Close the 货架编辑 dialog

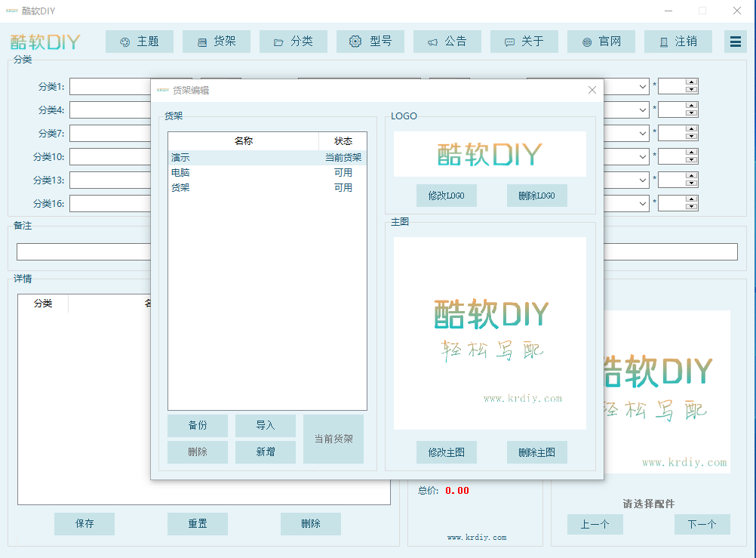coord(592,90)
